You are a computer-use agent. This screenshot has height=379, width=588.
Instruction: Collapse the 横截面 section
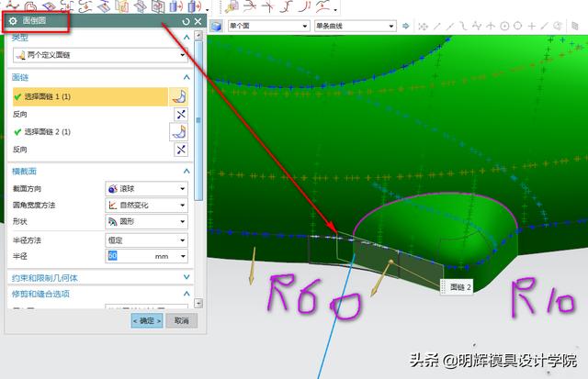187,172
